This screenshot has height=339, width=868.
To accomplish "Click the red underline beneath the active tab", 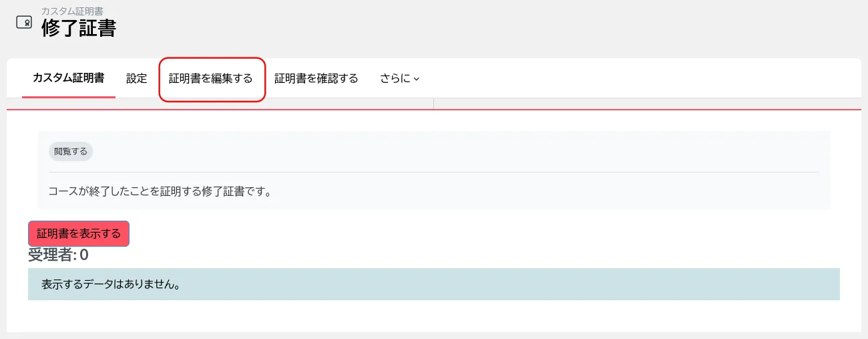I will click(68, 97).
